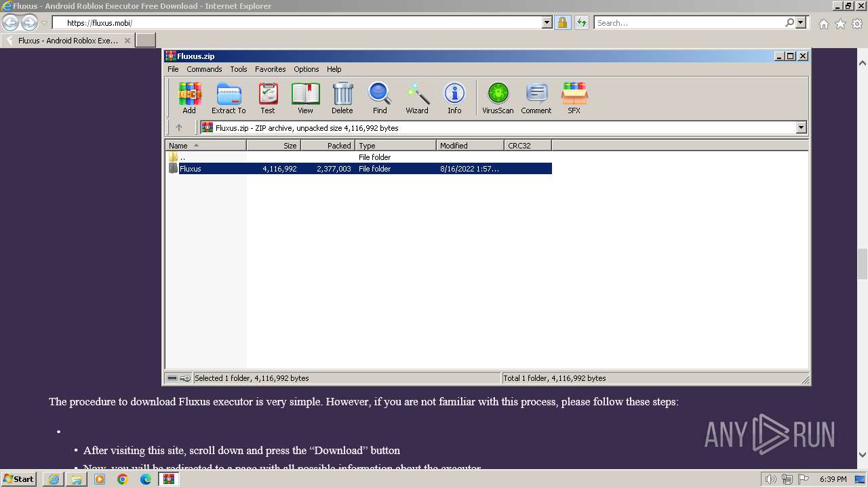This screenshot has width=868, height=488.
Task: Open Chrome from the taskbar
Action: [x=122, y=479]
